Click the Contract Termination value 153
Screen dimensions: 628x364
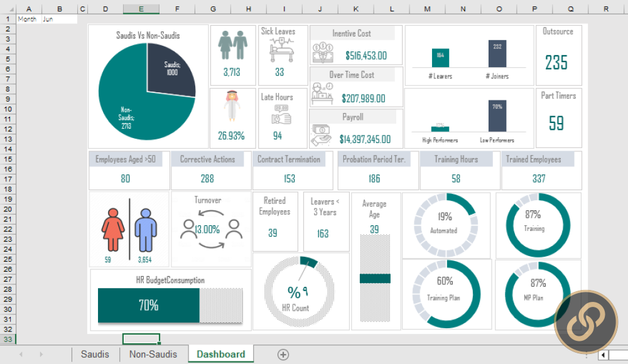(290, 179)
